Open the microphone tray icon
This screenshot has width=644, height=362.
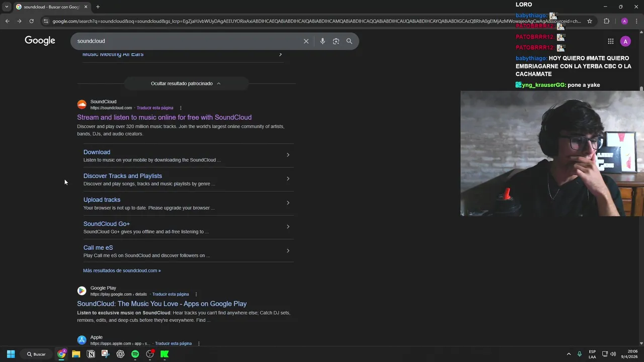(580, 354)
